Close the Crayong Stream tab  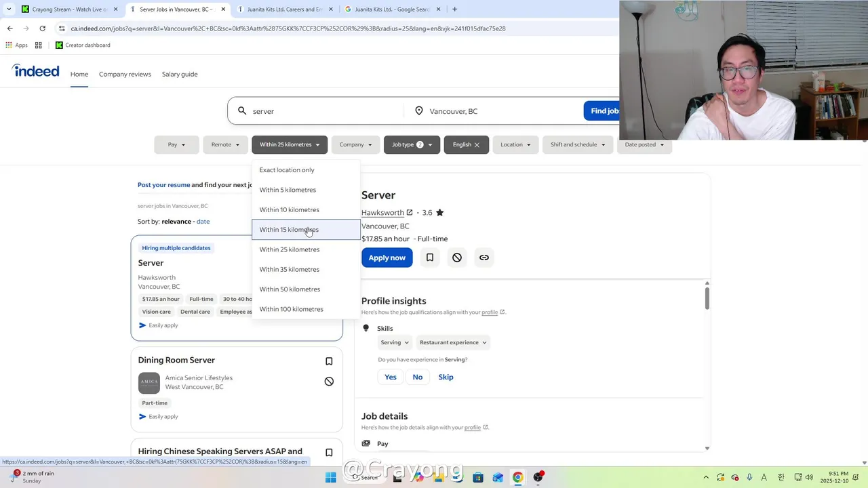pos(116,9)
